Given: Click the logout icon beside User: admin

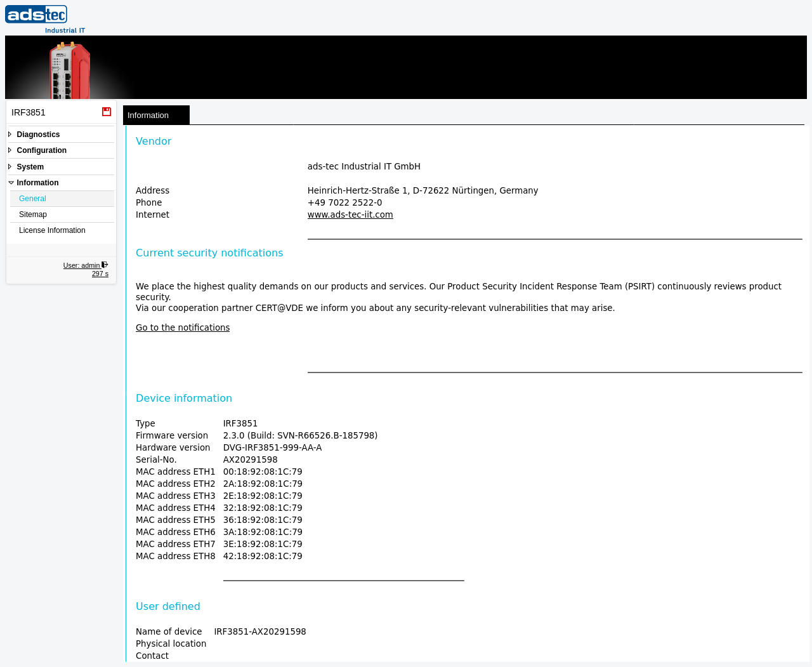Looking at the screenshot, I should coord(105,265).
